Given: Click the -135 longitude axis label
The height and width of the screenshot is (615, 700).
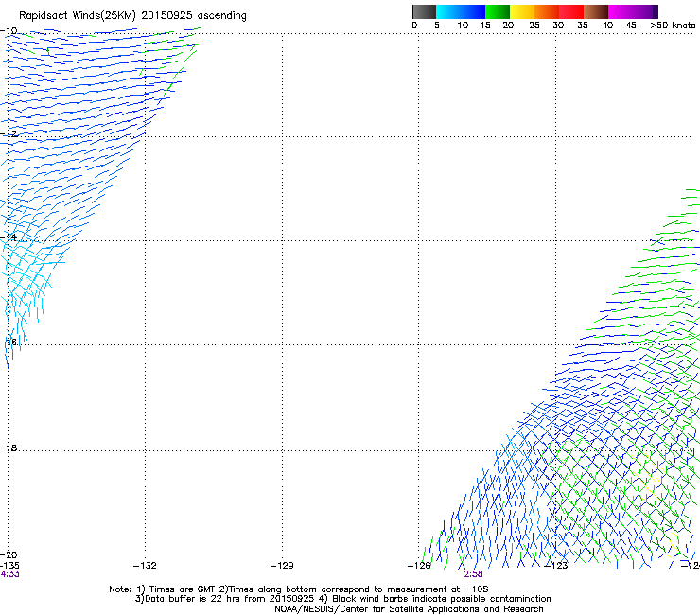Looking at the screenshot, I should coord(9,566).
